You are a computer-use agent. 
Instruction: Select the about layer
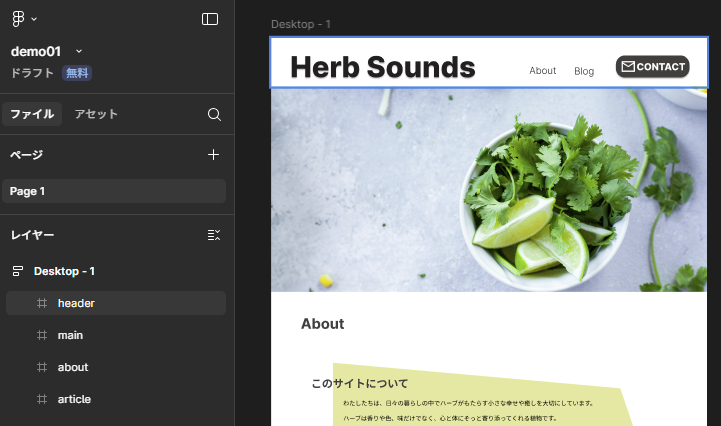pyautogui.click(x=73, y=367)
